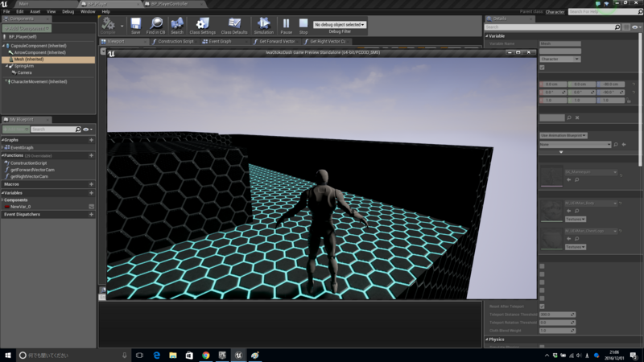Open ConstructionScript function
This screenshot has width=644, height=362.
click(x=28, y=163)
